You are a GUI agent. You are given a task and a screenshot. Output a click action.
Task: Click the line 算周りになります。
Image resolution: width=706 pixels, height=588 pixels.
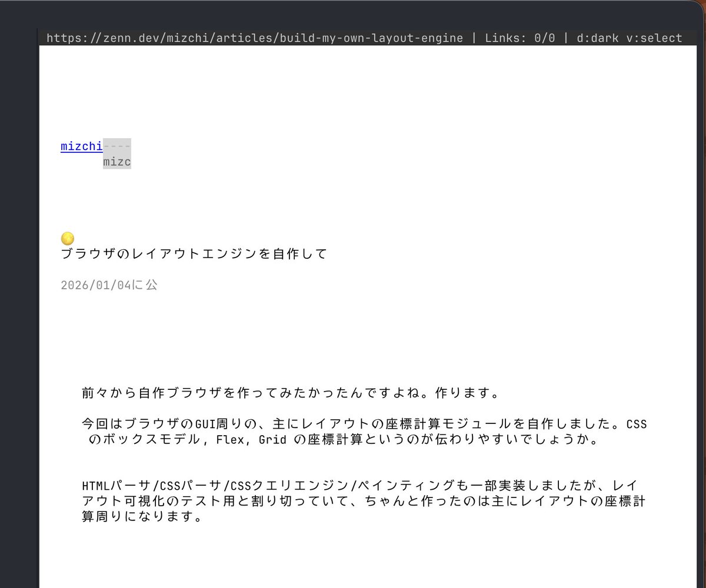[143, 517]
